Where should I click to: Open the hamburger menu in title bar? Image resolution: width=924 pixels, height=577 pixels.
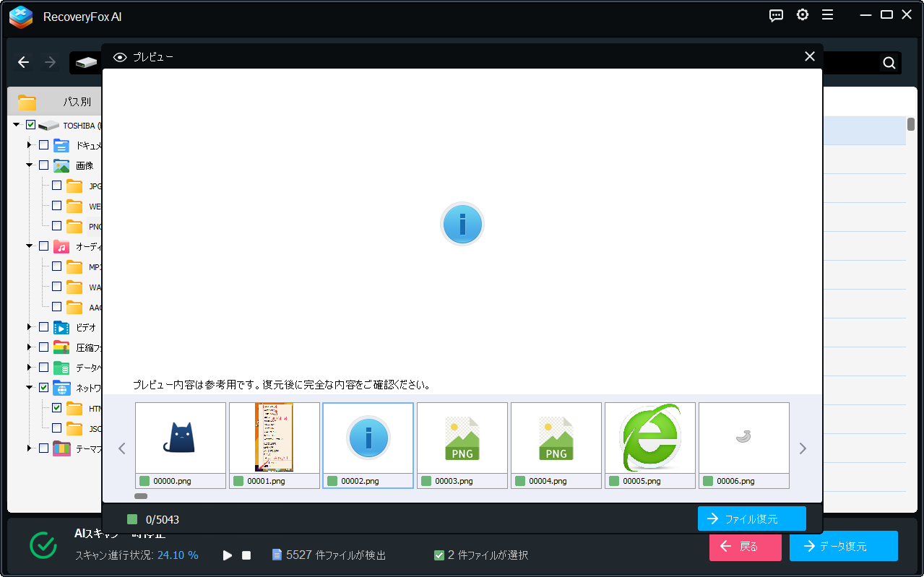[x=827, y=14]
